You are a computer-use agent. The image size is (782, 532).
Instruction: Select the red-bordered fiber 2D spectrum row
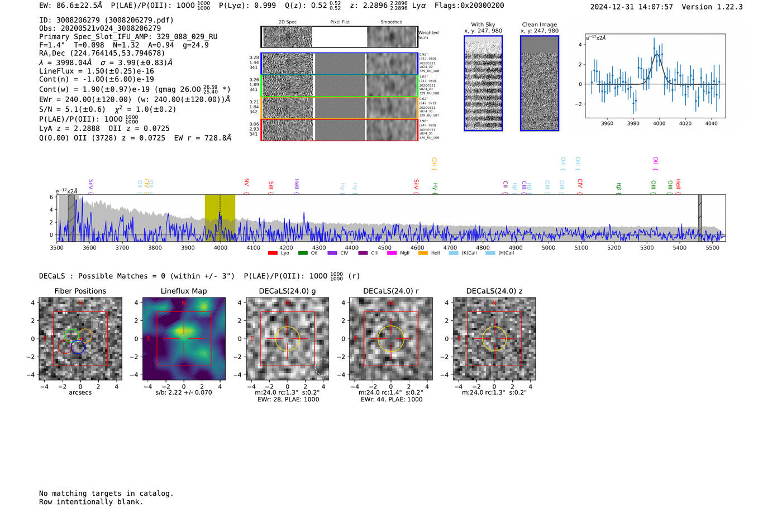tap(339, 130)
